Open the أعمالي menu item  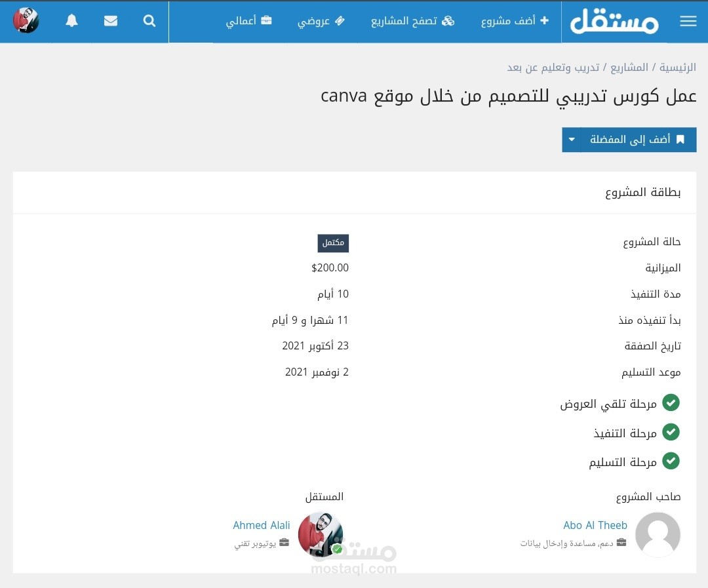pos(249,21)
